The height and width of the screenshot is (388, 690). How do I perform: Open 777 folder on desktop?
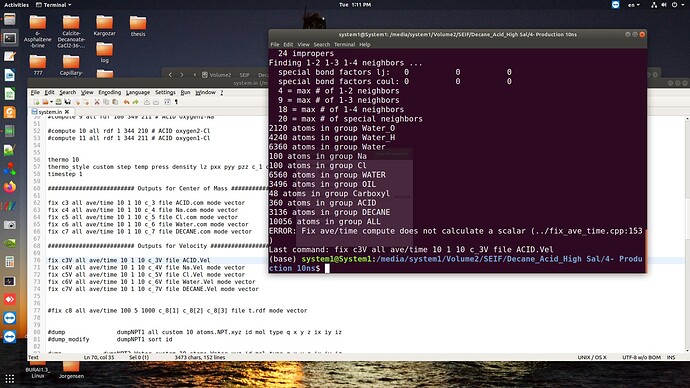point(38,65)
